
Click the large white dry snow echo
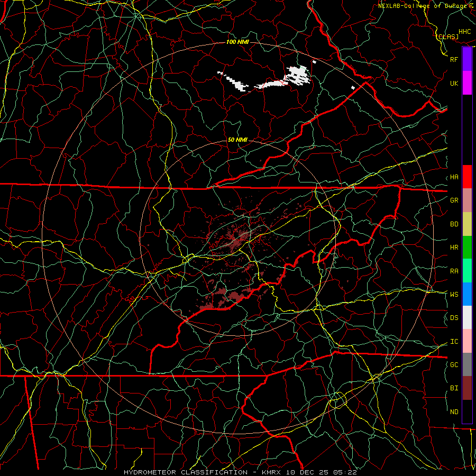[x=296, y=76]
